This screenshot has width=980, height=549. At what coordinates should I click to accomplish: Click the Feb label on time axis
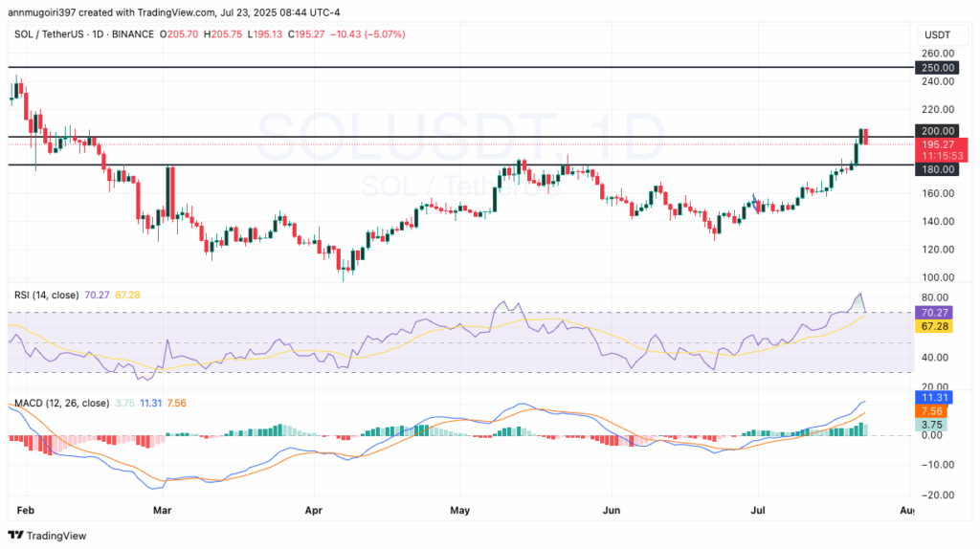[26, 511]
